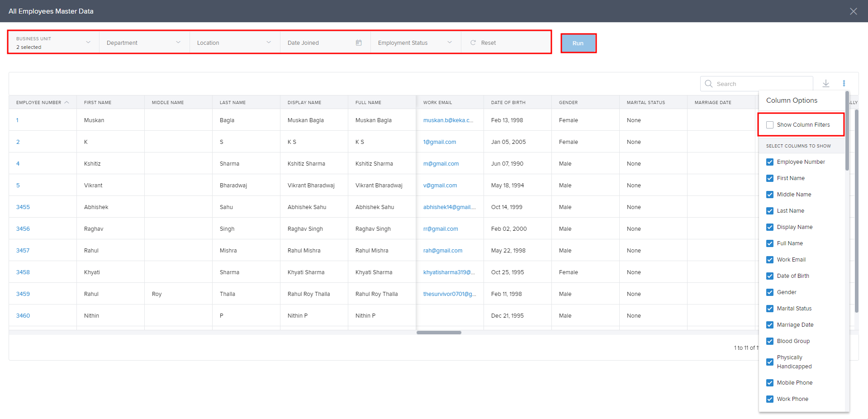This screenshot has height=419, width=868.
Task: Uncheck the Middle Name column checkbox
Action: [x=770, y=195]
